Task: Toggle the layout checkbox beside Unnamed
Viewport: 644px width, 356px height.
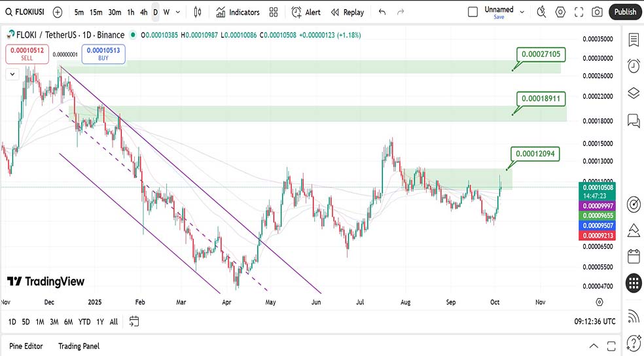Action: click(473, 12)
